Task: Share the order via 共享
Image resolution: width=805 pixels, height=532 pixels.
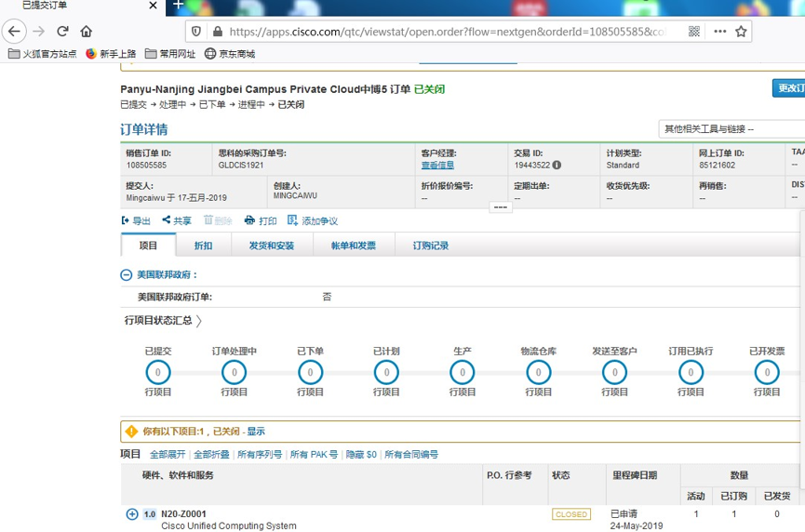Action: tap(177, 220)
